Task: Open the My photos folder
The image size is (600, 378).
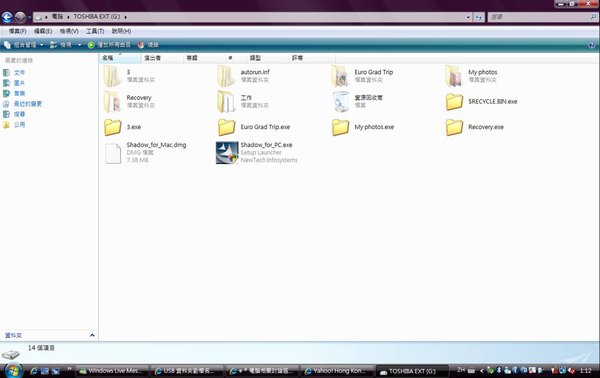Action: click(471, 76)
